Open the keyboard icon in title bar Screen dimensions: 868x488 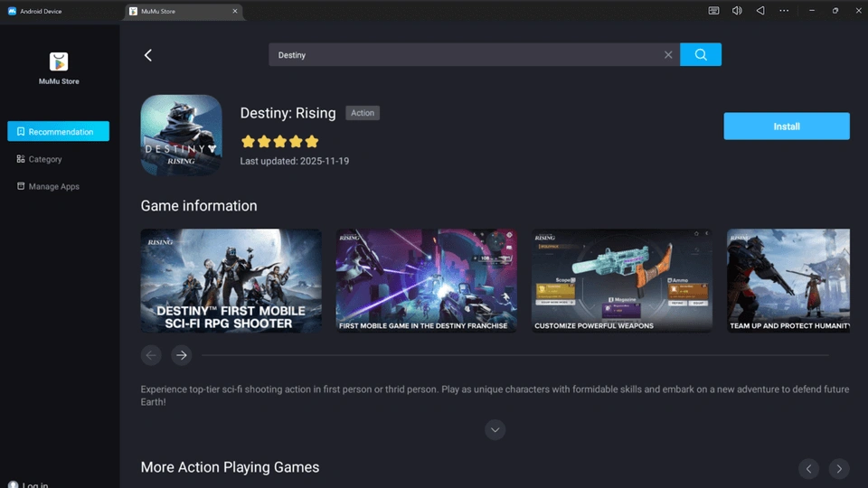point(713,11)
